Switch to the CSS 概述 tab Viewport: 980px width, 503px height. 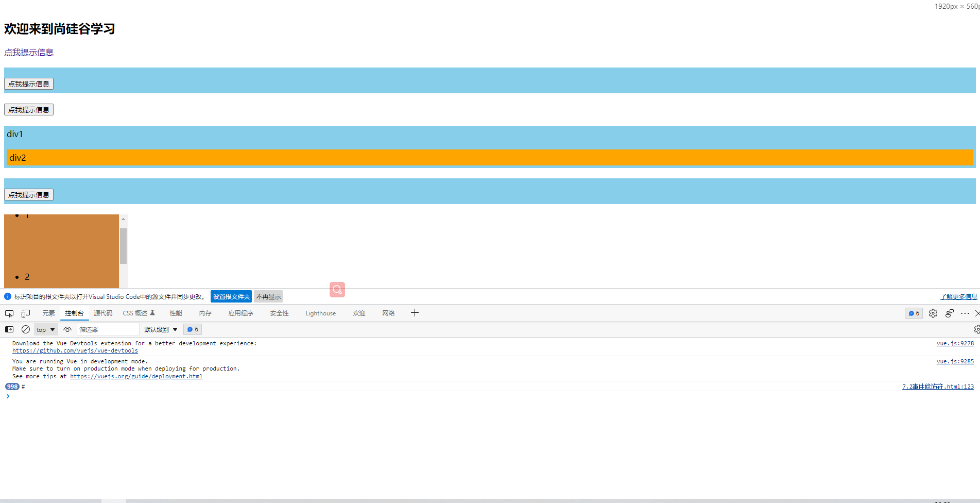[139, 313]
